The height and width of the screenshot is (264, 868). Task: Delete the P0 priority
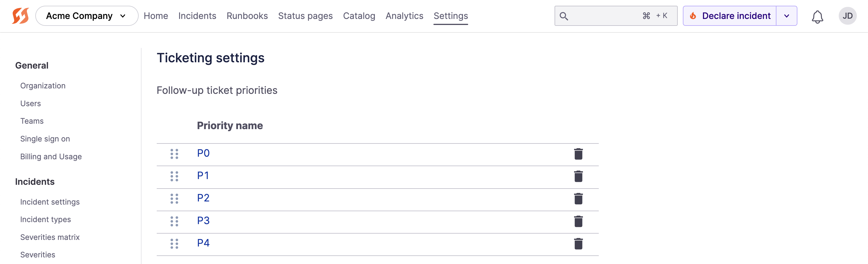click(x=578, y=154)
